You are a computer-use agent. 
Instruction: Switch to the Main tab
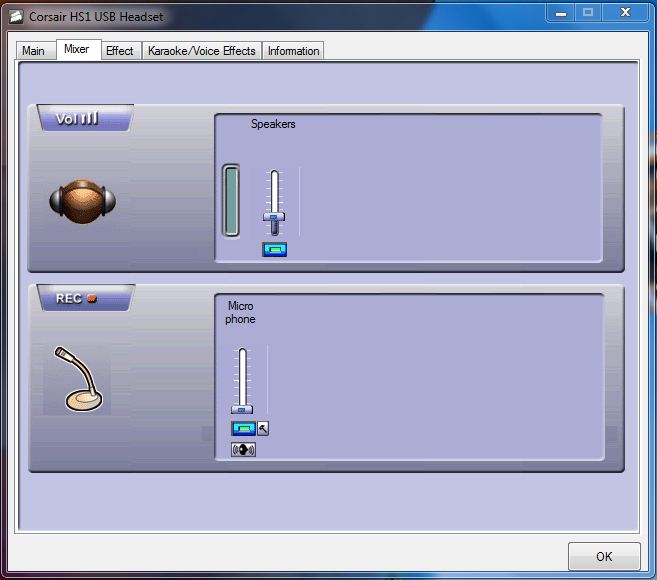[x=35, y=51]
